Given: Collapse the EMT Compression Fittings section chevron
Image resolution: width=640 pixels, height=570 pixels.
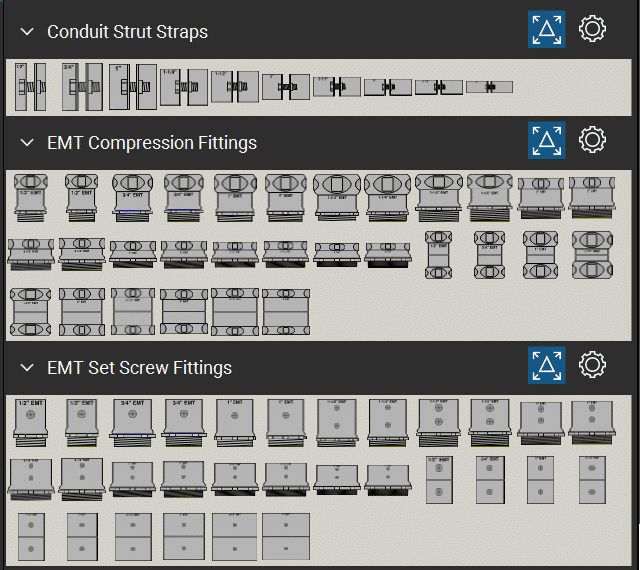Looking at the screenshot, I should [26, 143].
